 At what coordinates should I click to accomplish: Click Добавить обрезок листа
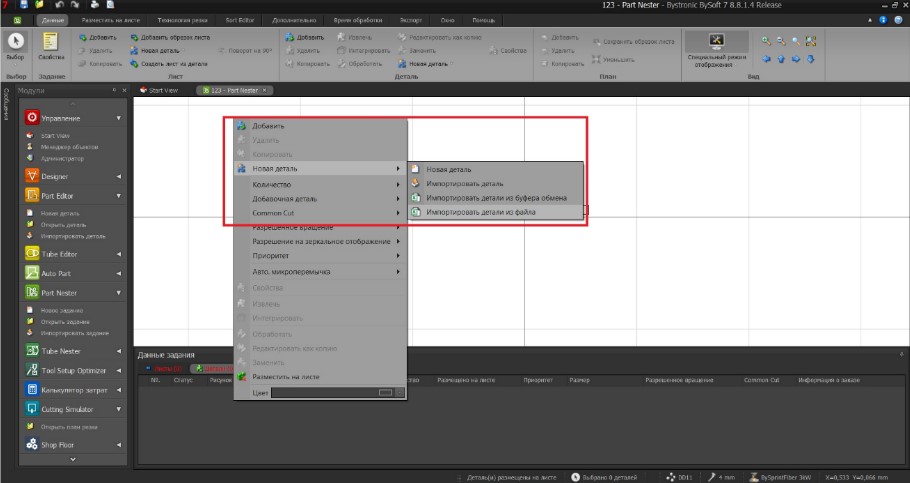pyautogui.click(x=170, y=37)
